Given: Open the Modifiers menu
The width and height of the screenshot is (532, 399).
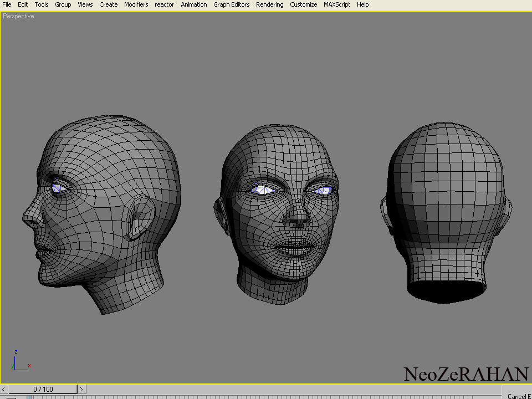Looking at the screenshot, I should 136,4.
